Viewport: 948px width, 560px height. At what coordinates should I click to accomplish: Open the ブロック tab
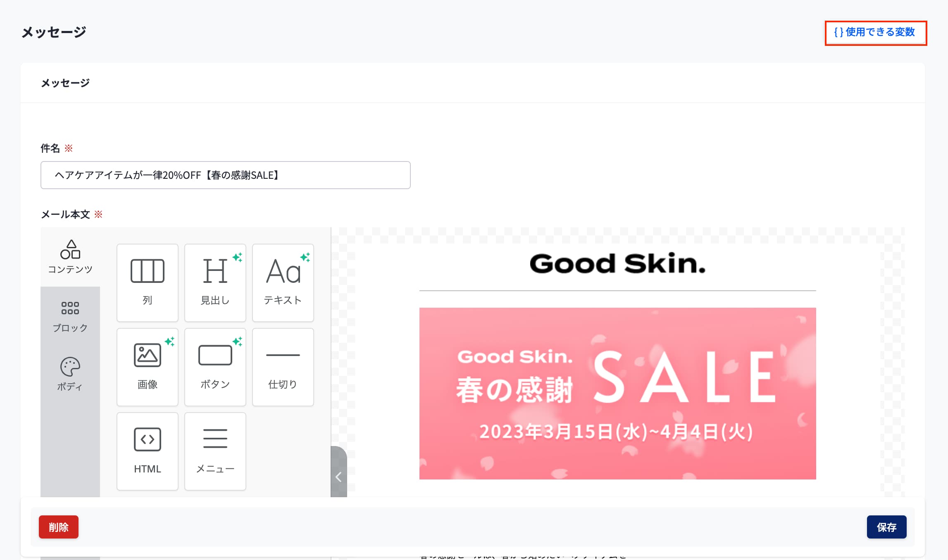tap(70, 316)
